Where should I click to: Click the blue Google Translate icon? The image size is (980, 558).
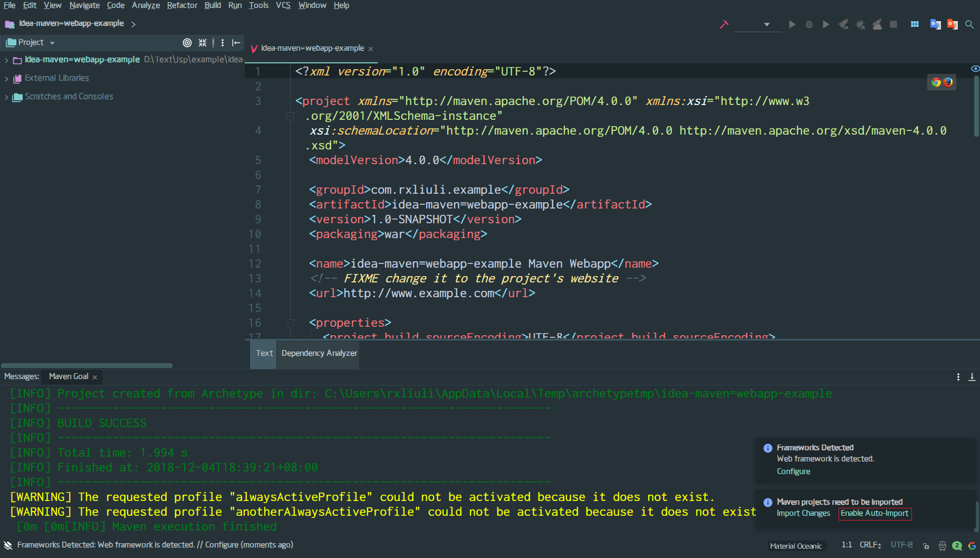point(935,24)
